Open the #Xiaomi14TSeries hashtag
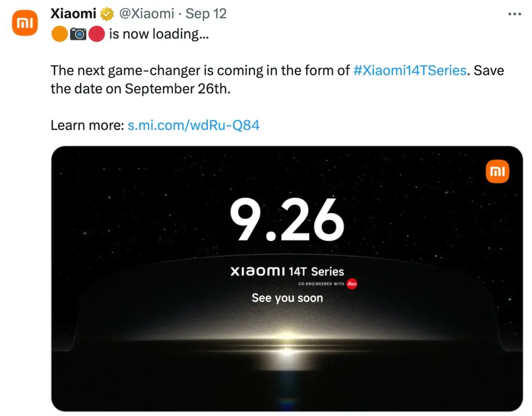Screen dimensions: 532x416 [x=410, y=70]
